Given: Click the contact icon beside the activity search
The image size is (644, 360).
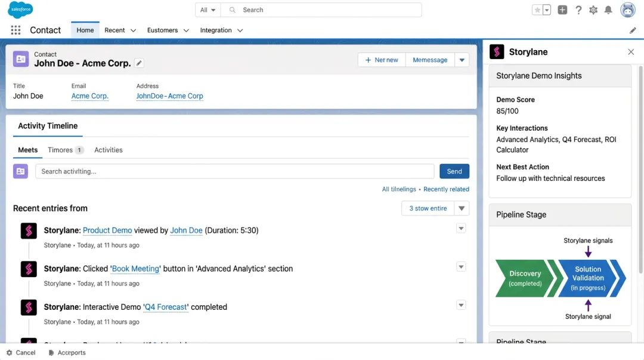Looking at the screenshot, I should click(20, 171).
